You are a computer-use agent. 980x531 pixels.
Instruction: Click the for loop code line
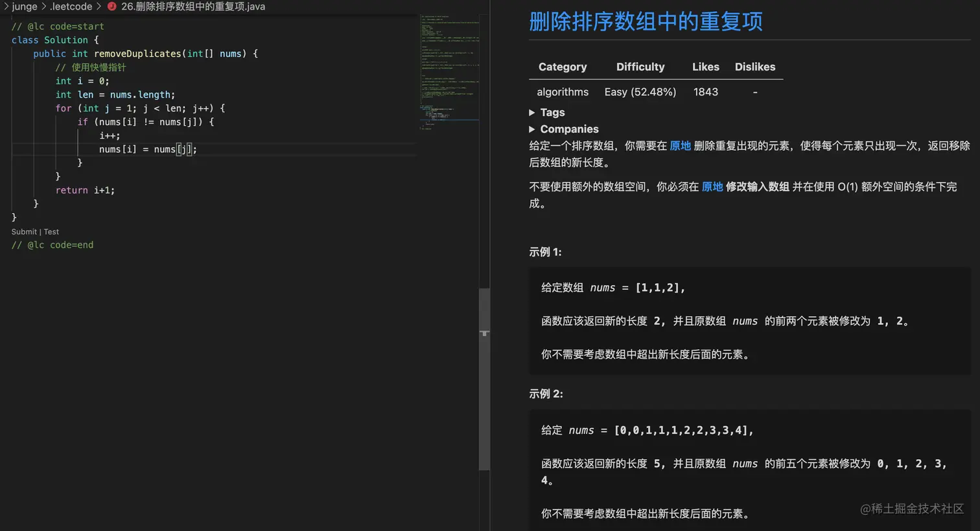[140, 108]
